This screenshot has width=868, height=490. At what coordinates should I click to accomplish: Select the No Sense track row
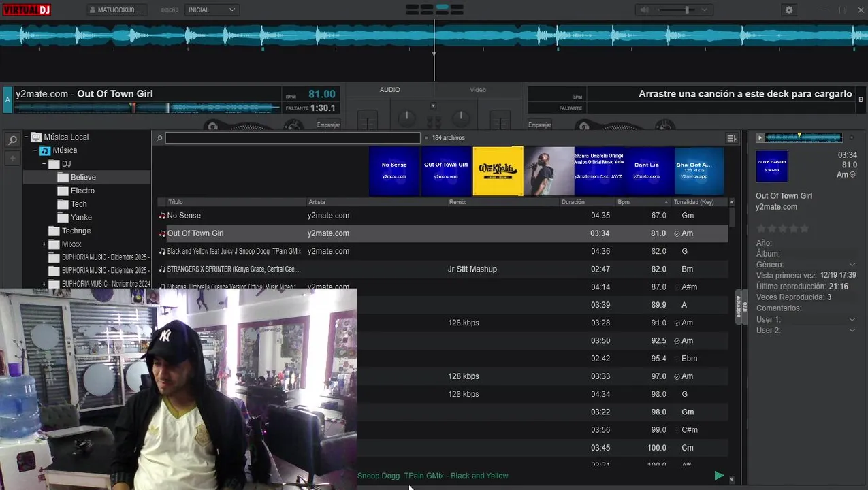pos(443,216)
